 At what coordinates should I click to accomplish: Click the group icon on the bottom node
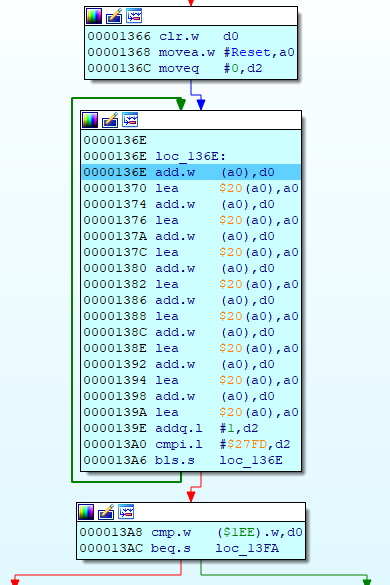point(126,512)
